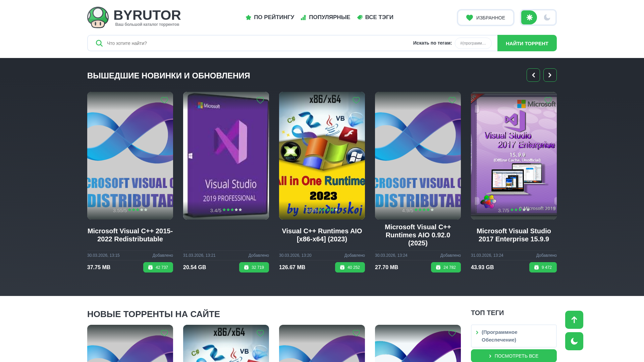Click download count button 42 737
Viewport: 644px width, 362px height.
(158, 267)
